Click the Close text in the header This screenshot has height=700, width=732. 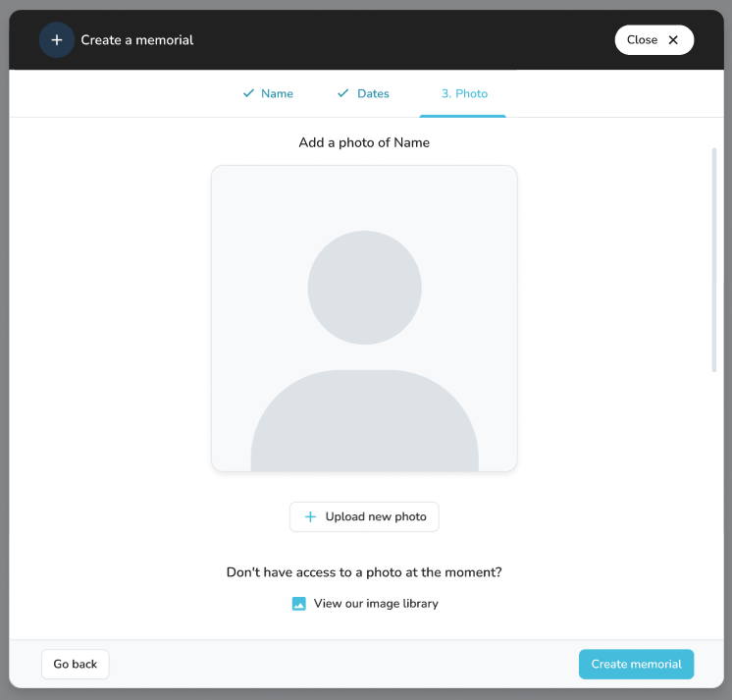(x=642, y=40)
